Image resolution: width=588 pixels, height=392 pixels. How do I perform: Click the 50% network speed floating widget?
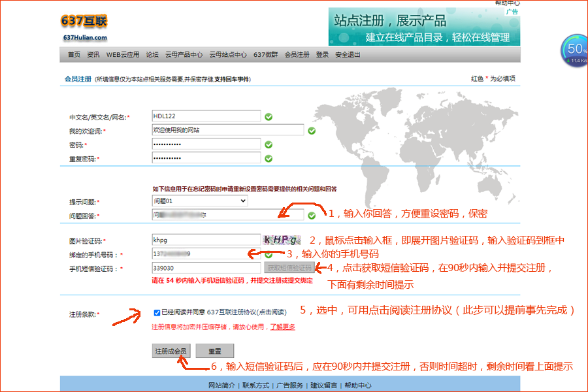click(576, 51)
